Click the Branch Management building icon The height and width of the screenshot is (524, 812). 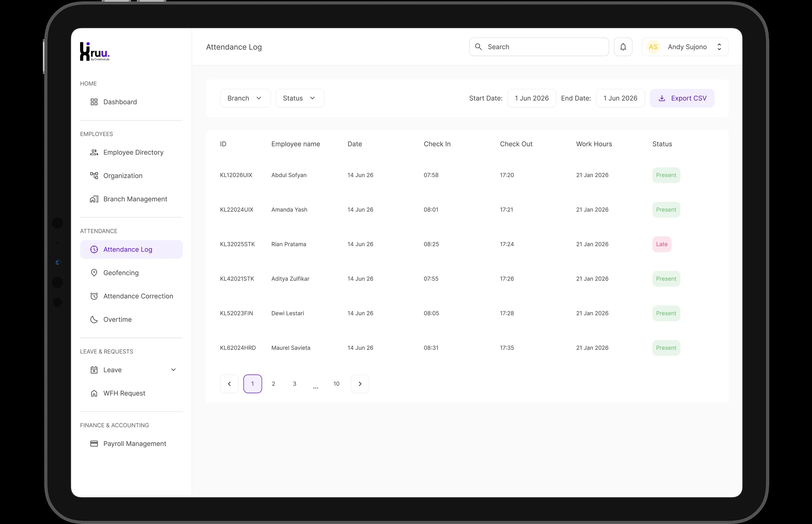pyautogui.click(x=94, y=199)
